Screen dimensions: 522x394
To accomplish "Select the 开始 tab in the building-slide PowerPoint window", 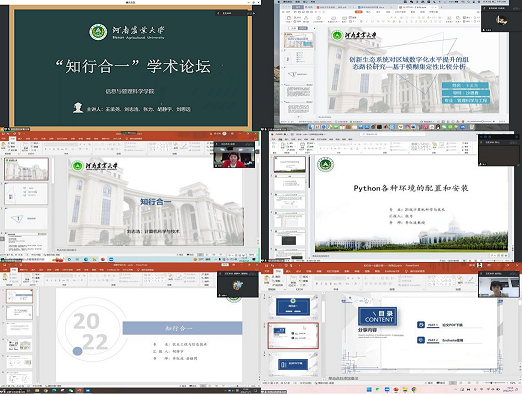I will [12, 138].
